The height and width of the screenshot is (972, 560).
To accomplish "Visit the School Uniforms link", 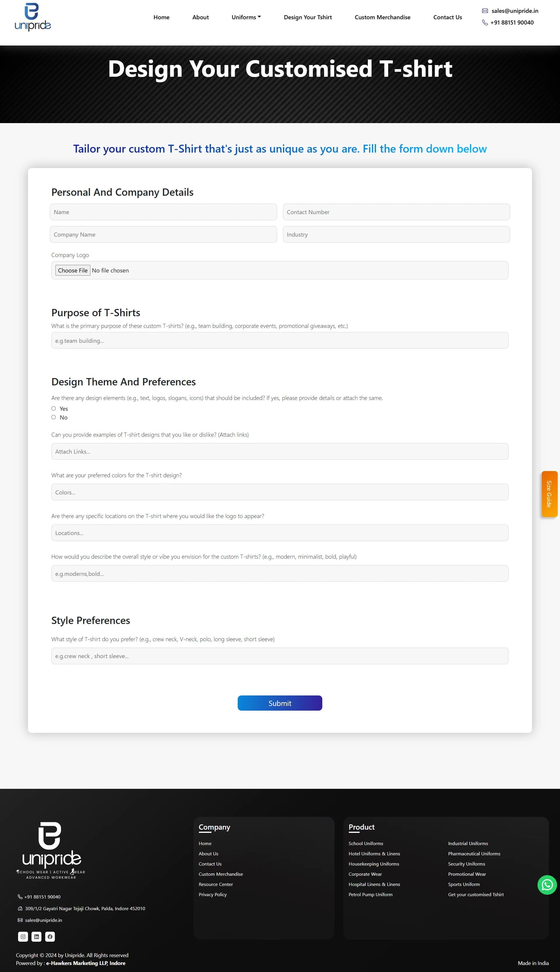I will tap(365, 843).
